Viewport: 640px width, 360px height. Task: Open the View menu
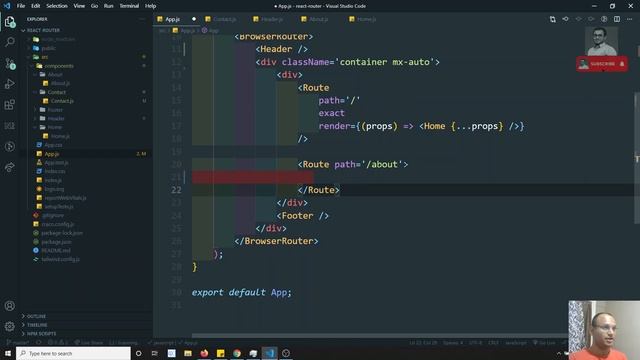[79, 6]
